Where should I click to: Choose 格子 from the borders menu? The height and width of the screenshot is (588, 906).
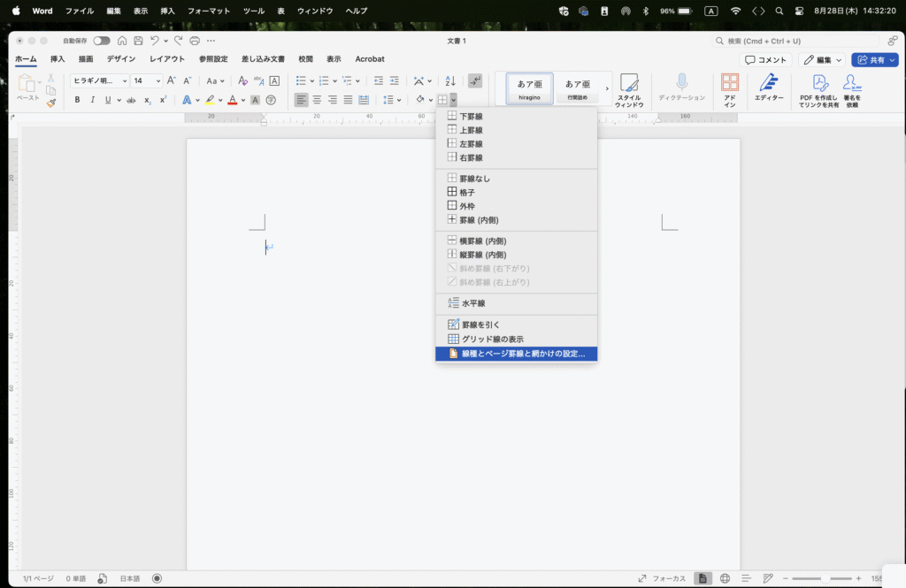(x=468, y=192)
